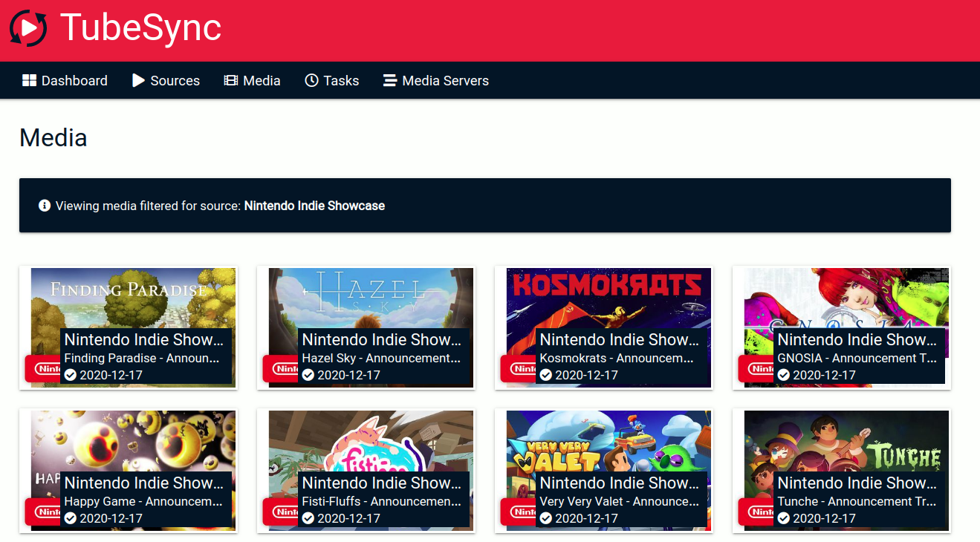Click the TubeSync logo icon
The image size is (980, 542).
coord(28,29)
